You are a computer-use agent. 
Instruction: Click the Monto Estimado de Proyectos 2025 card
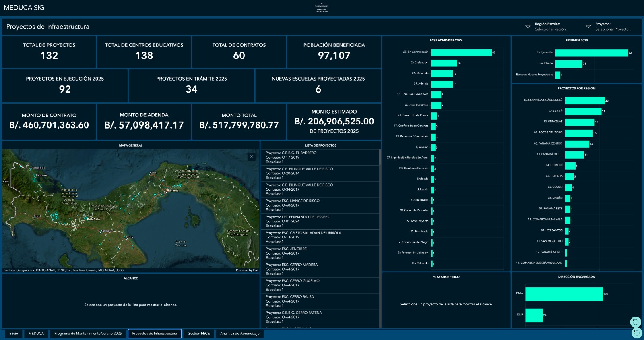coord(334,122)
